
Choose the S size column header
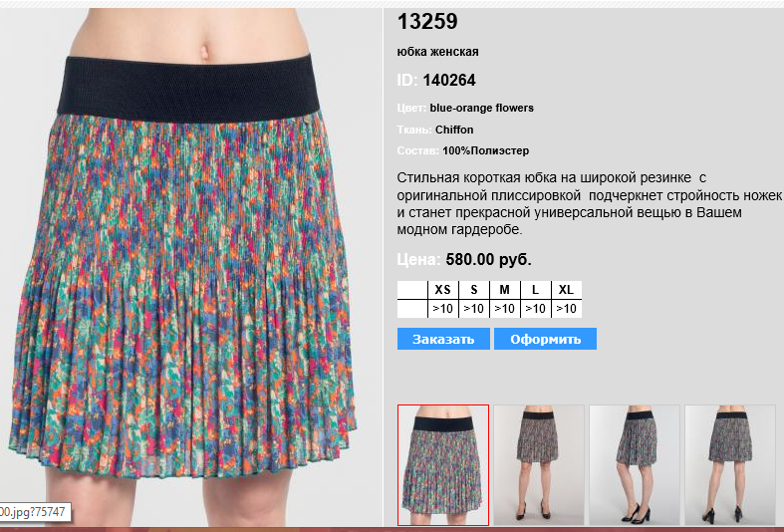tap(474, 290)
